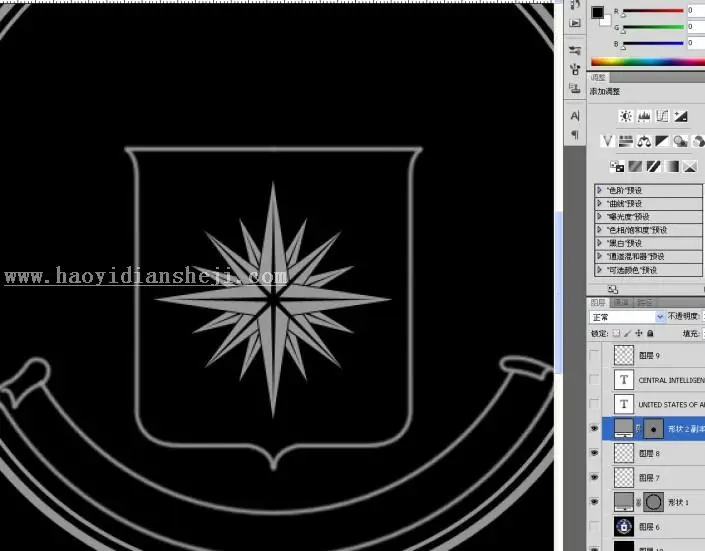Click the red R slider handle
Viewport: 705px width, 551px height.
tap(623, 15)
